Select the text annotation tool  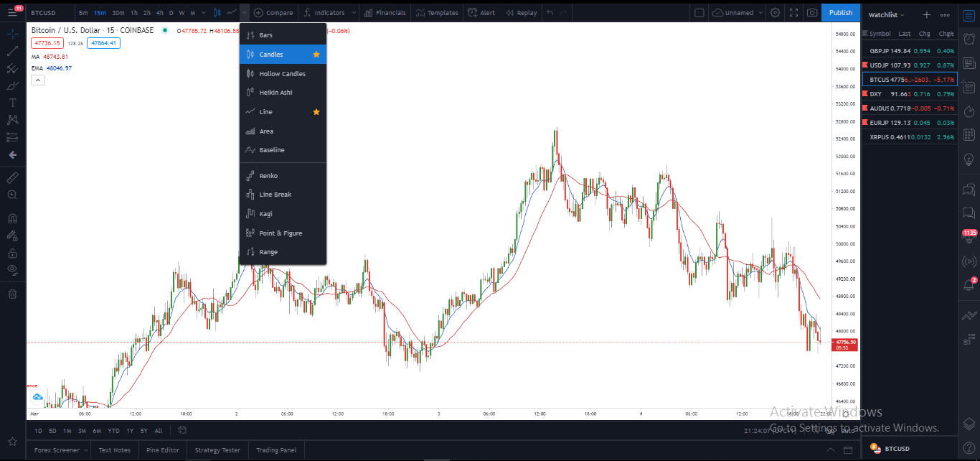pos(12,103)
